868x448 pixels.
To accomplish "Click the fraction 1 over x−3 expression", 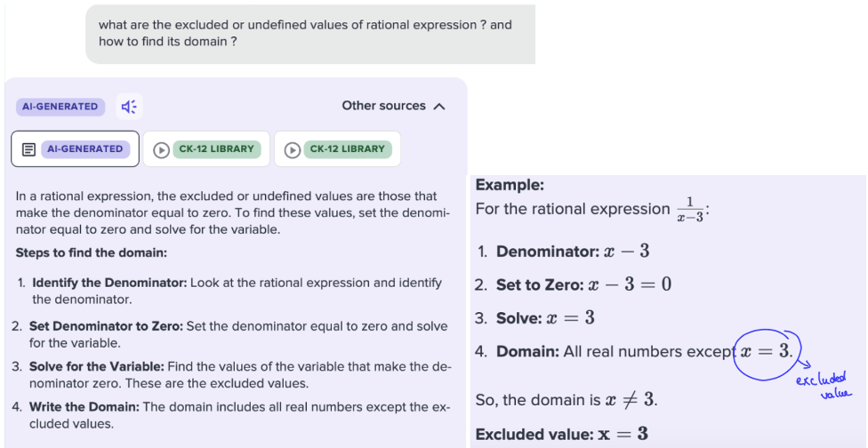I will click(x=690, y=211).
